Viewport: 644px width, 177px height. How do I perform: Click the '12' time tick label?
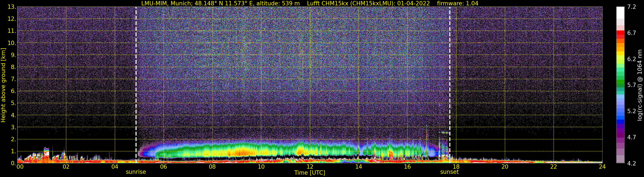point(310,166)
